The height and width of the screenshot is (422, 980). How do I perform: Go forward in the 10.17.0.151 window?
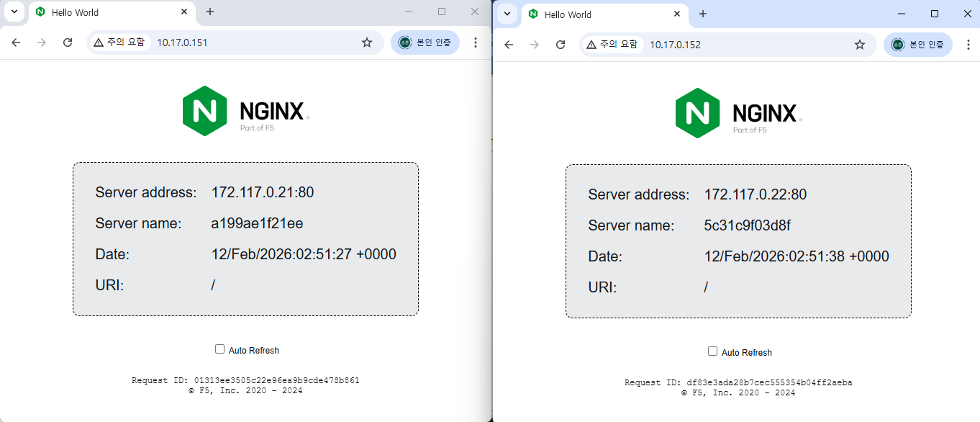point(42,42)
